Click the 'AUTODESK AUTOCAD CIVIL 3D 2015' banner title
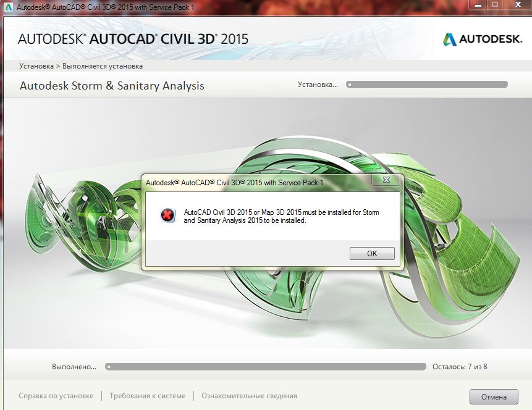 point(133,39)
